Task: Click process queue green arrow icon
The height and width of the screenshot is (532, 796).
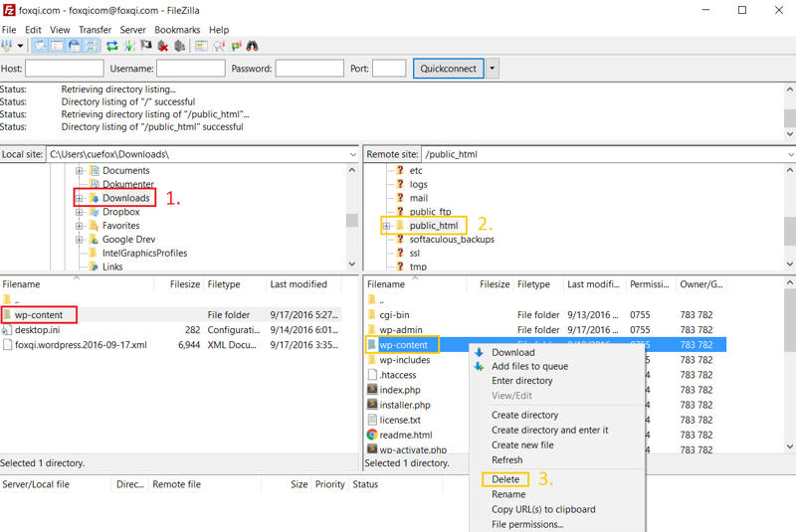Action: [129, 46]
